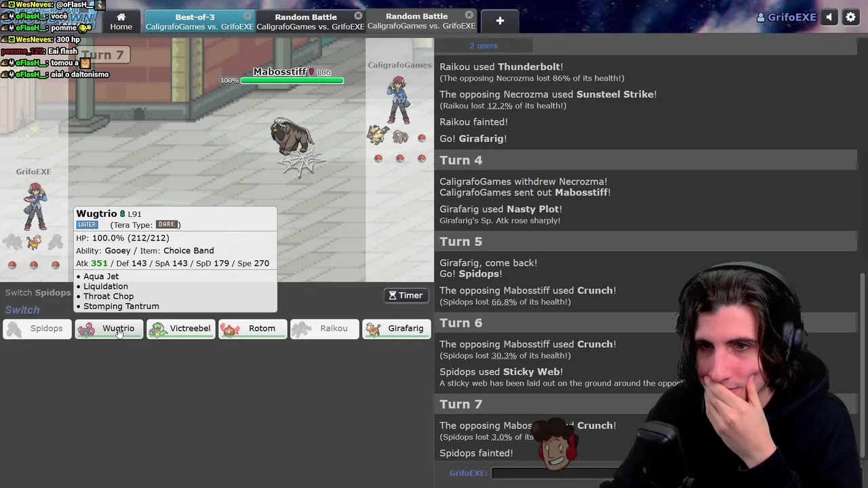Click the Victreebel icon in switch button
Viewport: 868px width, 488px height.
[x=158, y=329]
